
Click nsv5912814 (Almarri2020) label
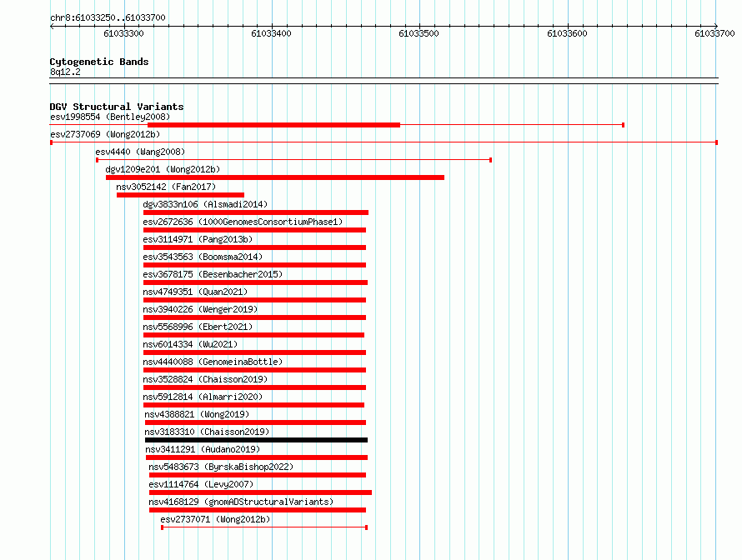(x=203, y=397)
